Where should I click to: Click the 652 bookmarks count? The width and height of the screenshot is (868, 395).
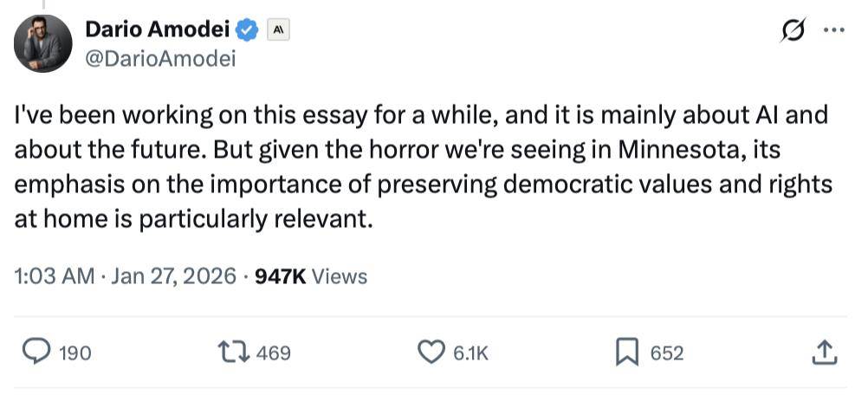(667, 353)
